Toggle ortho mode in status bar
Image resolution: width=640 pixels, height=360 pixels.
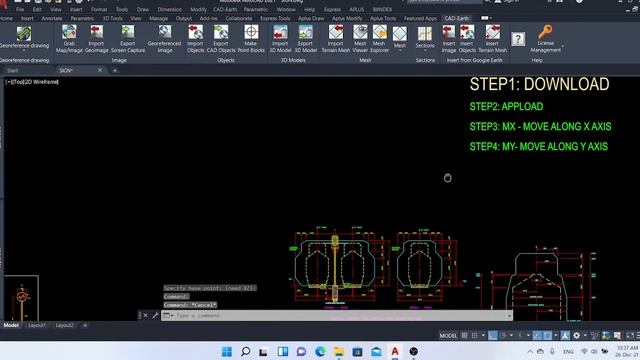pos(493,336)
